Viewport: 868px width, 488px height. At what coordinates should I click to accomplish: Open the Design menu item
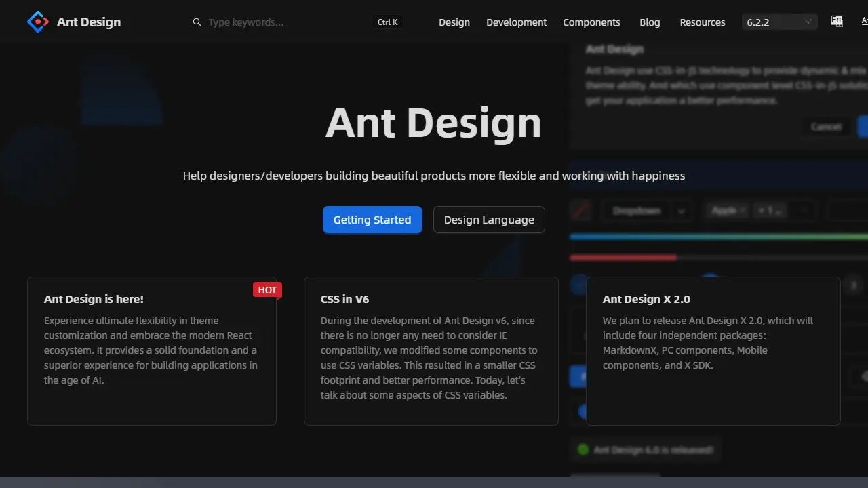pos(454,22)
